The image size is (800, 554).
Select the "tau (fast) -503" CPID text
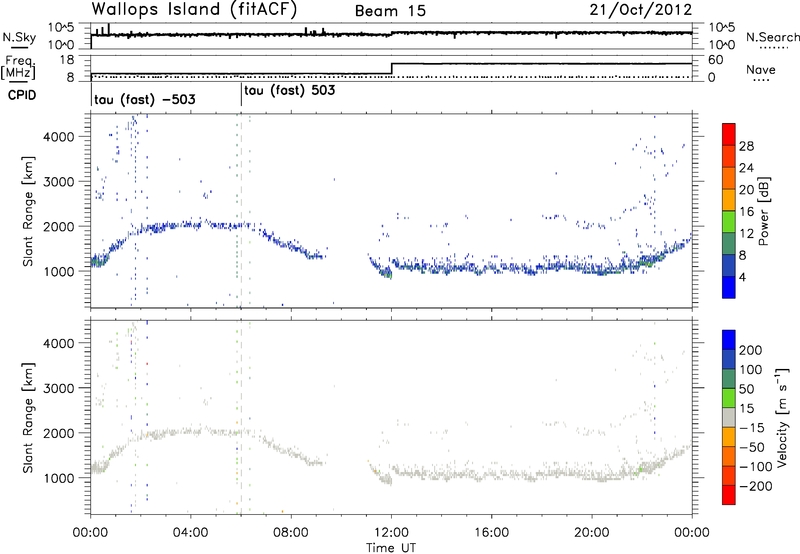[x=145, y=99]
